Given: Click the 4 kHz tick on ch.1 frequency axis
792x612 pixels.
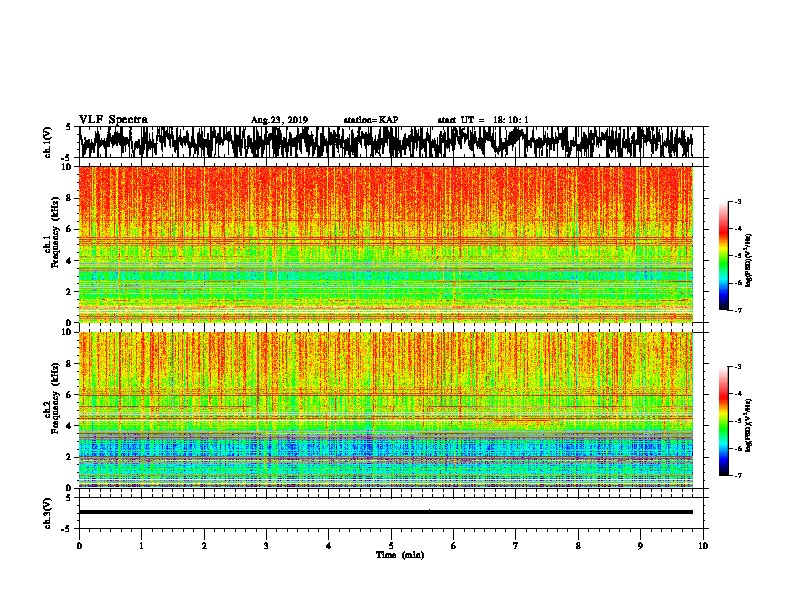Looking at the screenshot, I should (69, 261).
